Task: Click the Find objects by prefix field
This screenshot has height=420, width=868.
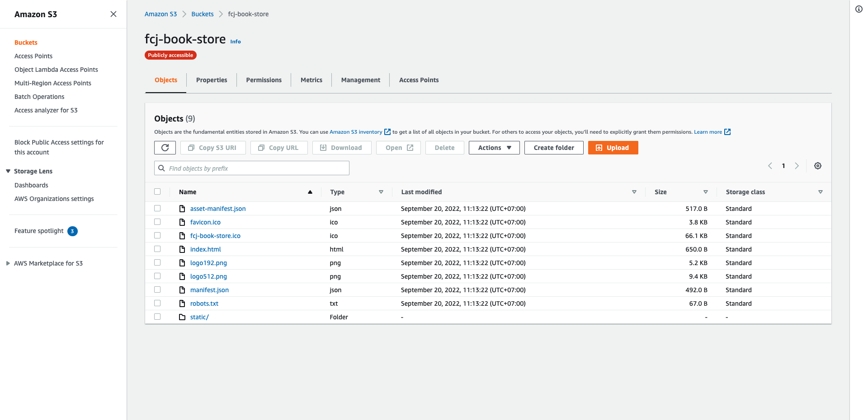Action: coord(252,168)
